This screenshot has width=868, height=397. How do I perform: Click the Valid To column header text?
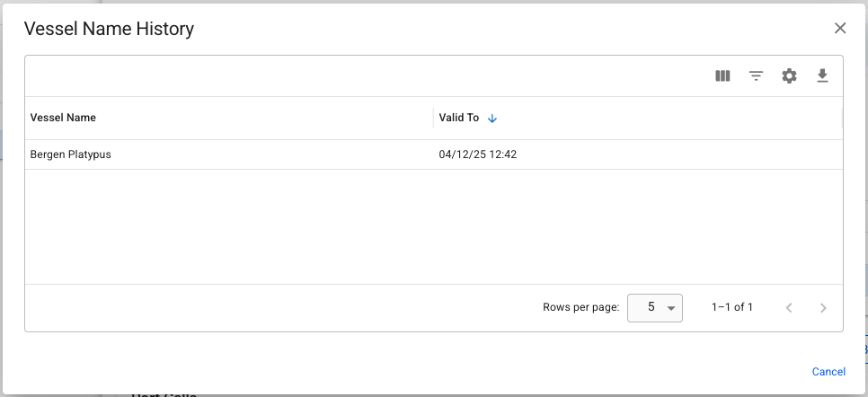click(458, 118)
